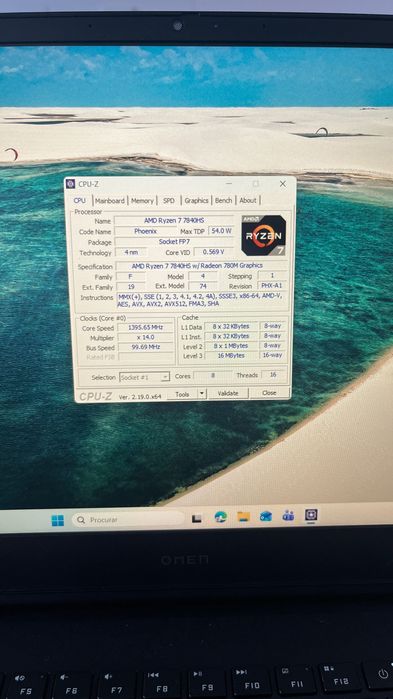
Task: Click the Family value F
Action: tap(130, 277)
